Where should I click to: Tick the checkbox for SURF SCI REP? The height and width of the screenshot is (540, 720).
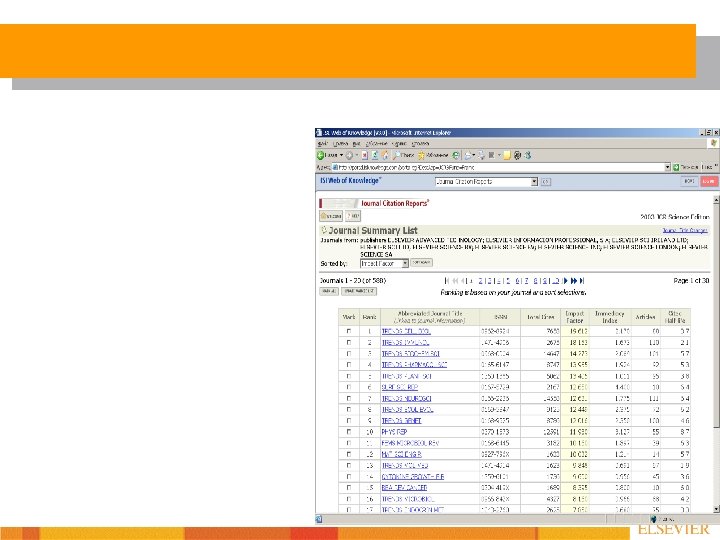pyautogui.click(x=349, y=388)
